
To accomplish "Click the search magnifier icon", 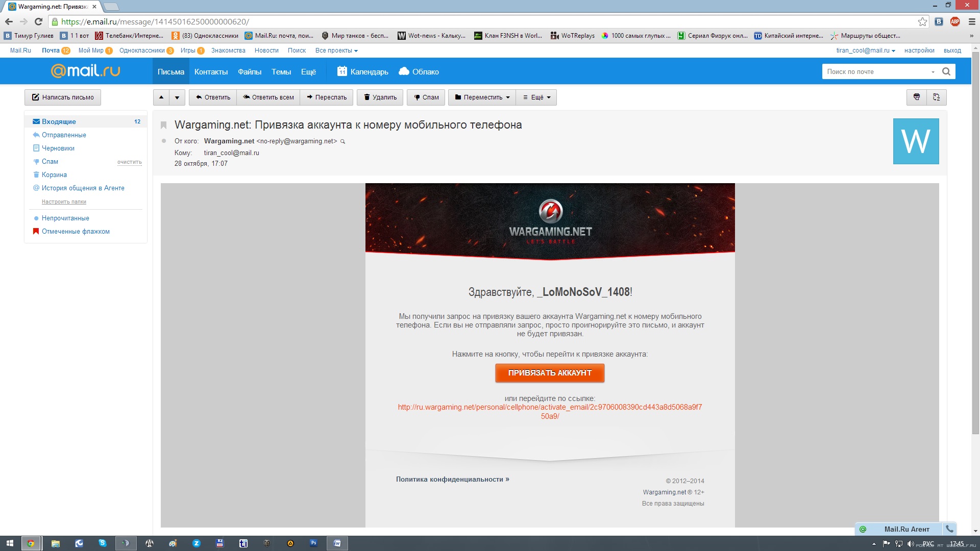I will tap(946, 71).
